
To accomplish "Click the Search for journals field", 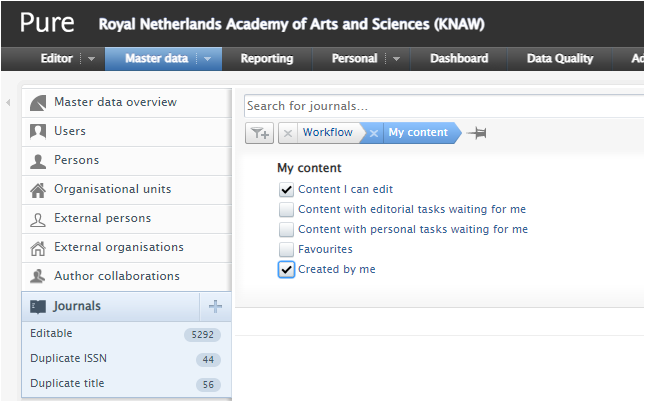I will point(440,106).
